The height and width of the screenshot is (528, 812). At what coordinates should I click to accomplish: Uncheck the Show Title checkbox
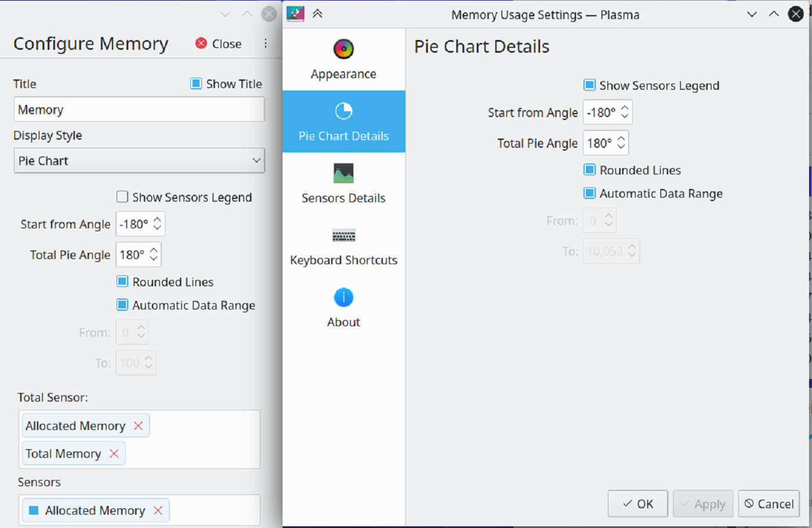pyautogui.click(x=195, y=83)
